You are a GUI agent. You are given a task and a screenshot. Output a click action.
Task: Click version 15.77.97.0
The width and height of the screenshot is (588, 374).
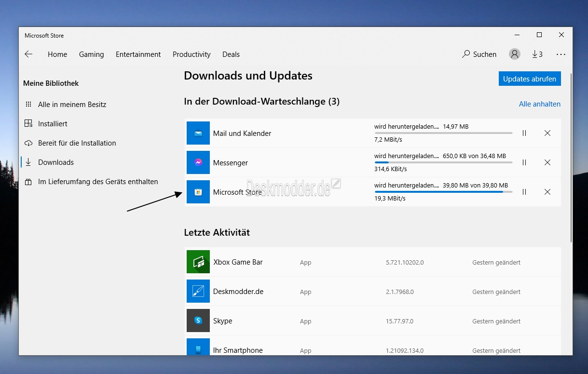[399, 321]
